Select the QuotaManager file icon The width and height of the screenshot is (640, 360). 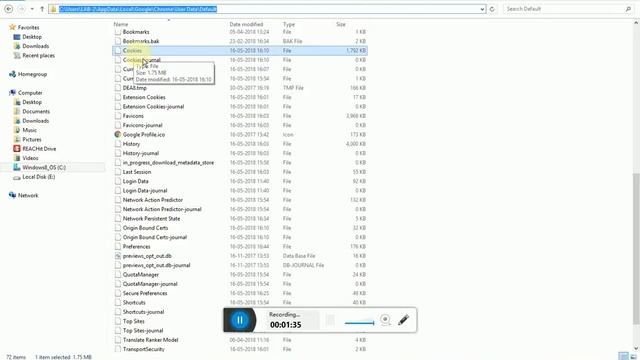(118, 275)
